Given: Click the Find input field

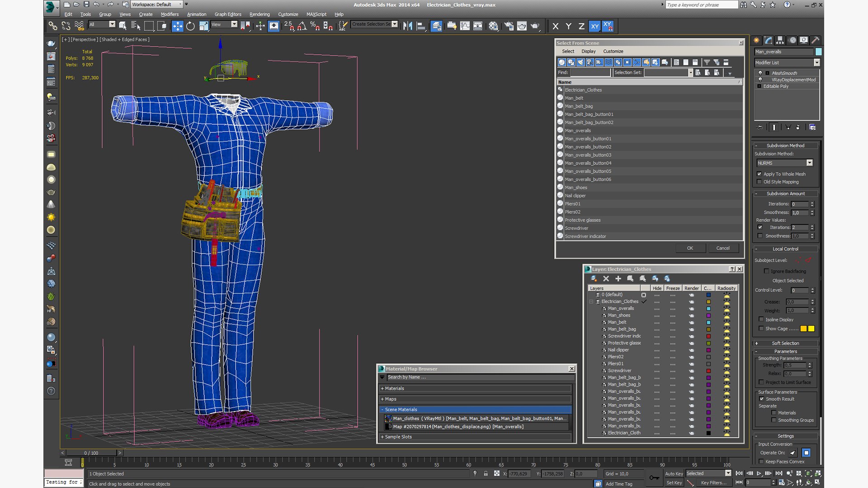Looking at the screenshot, I should [590, 73].
